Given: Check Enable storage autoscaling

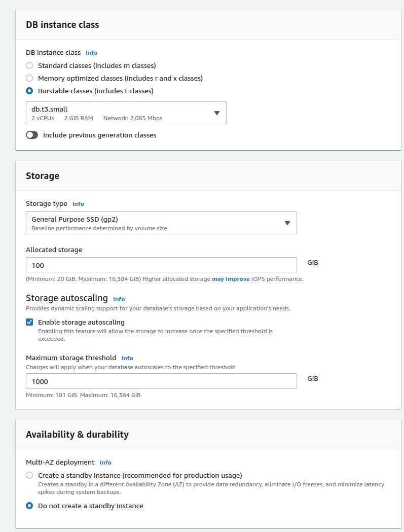Looking at the screenshot, I should [x=29, y=322].
